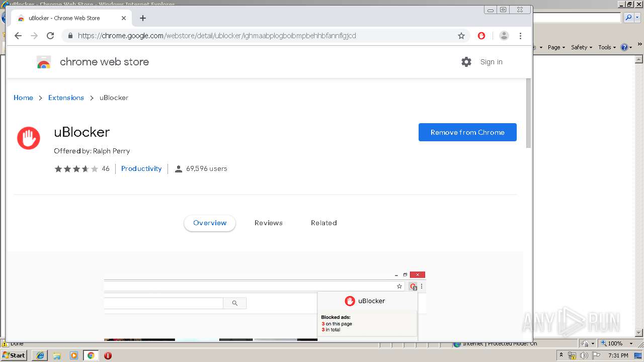Open the uBlocker extension icon in Chrome toolbar
Screen dimensions: 644x362
[x=481, y=36]
